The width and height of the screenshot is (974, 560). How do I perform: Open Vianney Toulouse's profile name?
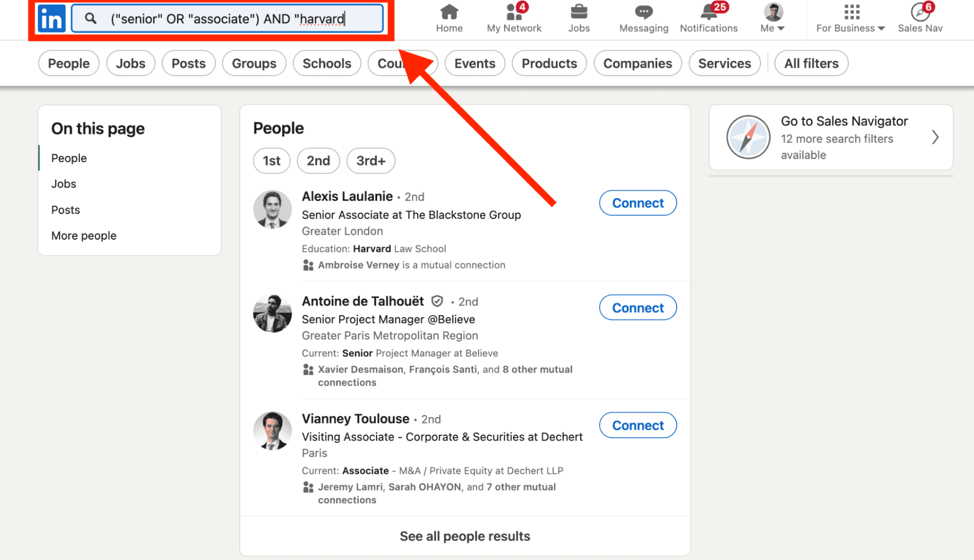(355, 419)
